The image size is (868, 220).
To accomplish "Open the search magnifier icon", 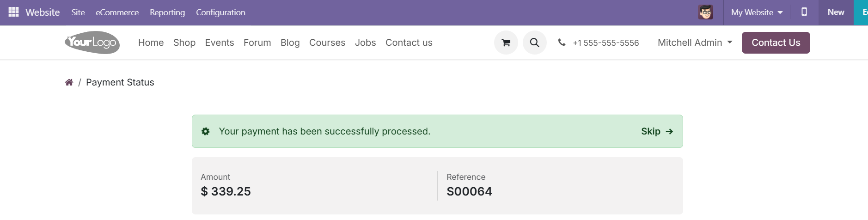I will click(535, 43).
